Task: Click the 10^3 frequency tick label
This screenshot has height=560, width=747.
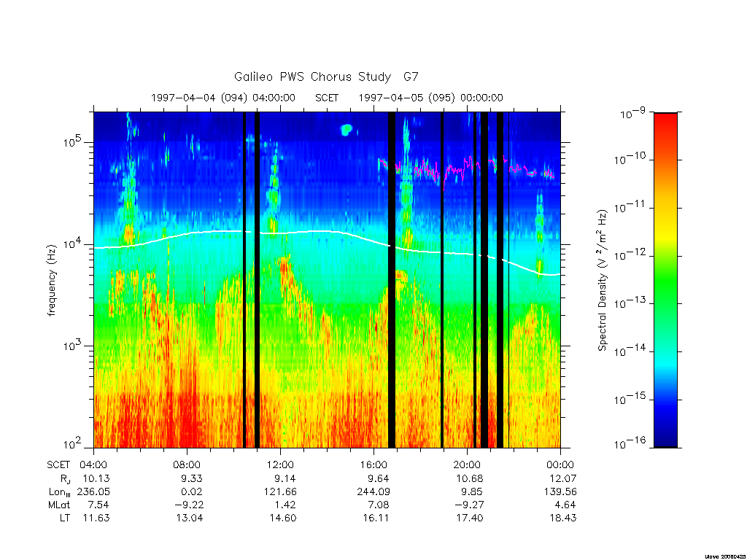Action: (x=72, y=345)
